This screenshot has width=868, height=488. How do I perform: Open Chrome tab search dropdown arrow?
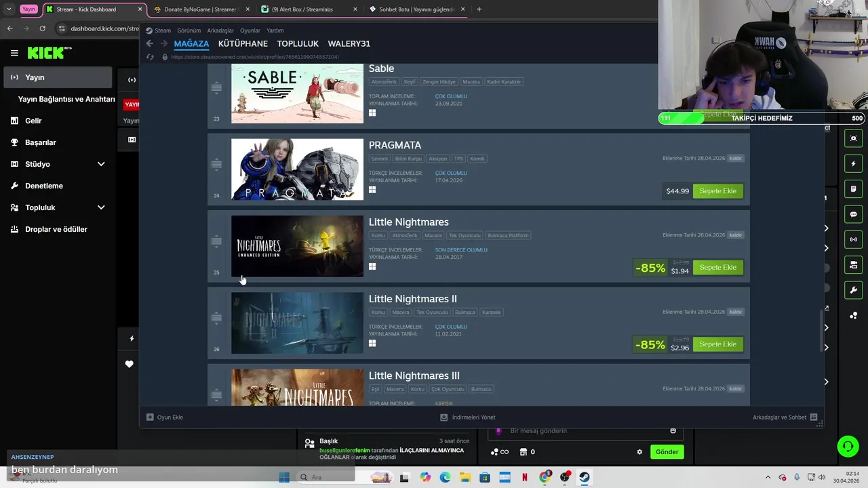coord(9,9)
